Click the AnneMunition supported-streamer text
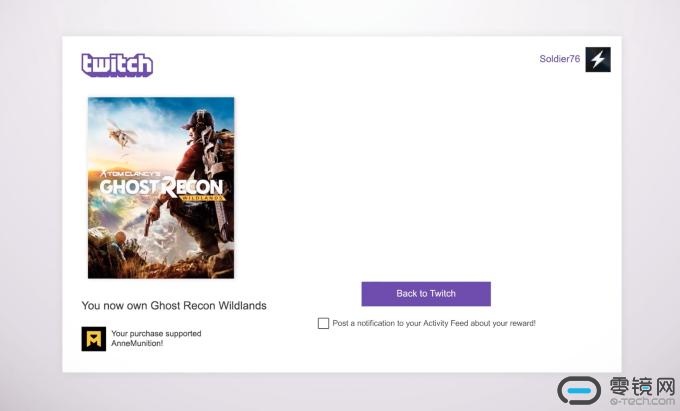 (156, 338)
